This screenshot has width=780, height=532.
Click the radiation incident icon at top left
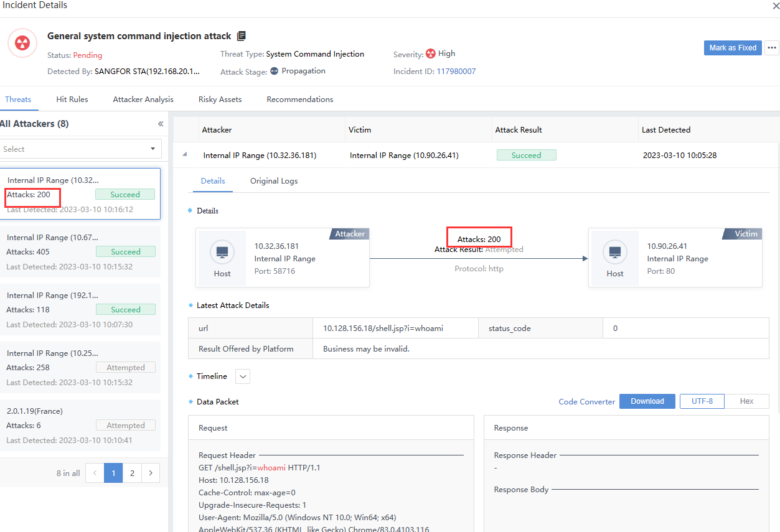click(x=22, y=43)
